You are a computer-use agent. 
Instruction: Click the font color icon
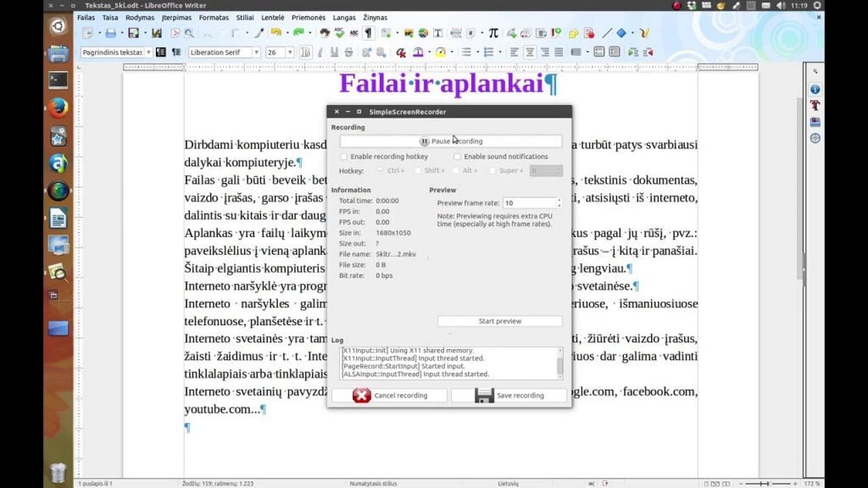[x=418, y=52]
